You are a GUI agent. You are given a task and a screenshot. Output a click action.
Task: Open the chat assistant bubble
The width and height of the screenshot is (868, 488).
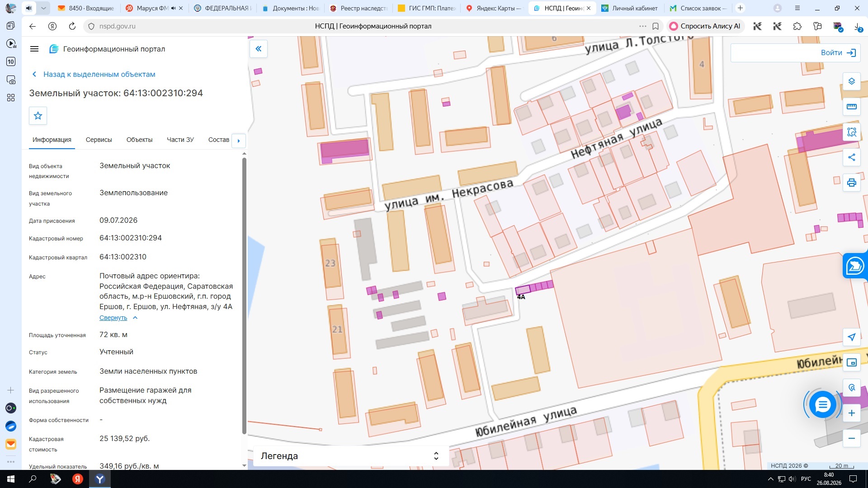point(822,404)
